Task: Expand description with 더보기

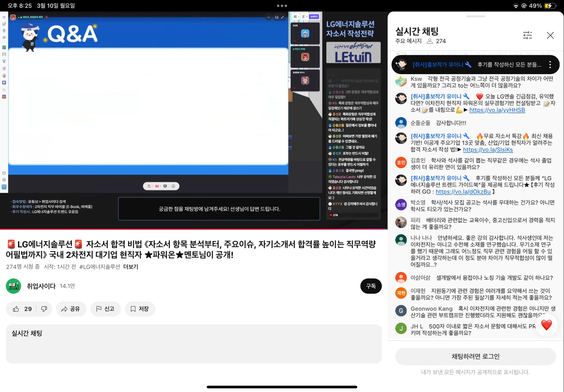Action: point(130,267)
